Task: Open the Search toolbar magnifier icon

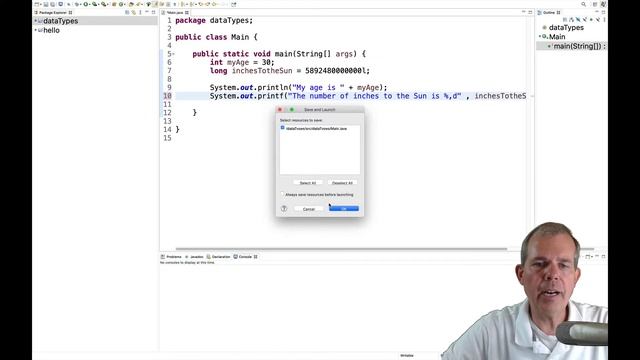Action: (x=584, y=4)
